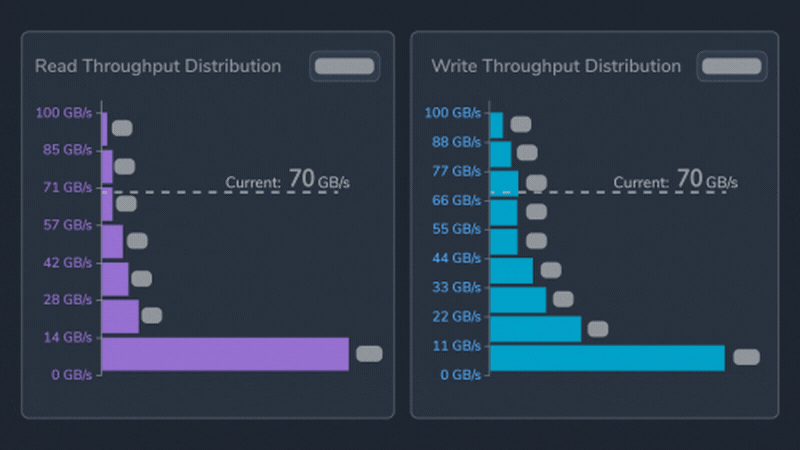Click the value label beside the longest teal bar
Image resolution: width=800 pixels, height=450 pixels.
(x=746, y=357)
